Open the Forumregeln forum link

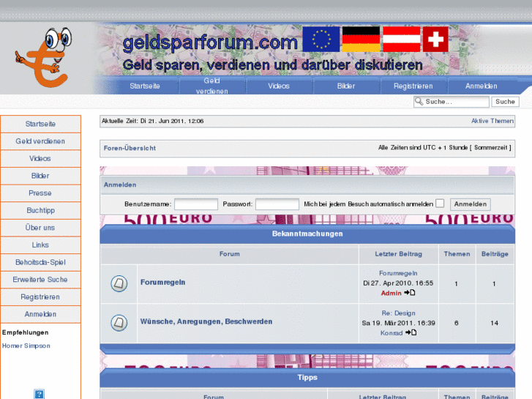(163, 282)
